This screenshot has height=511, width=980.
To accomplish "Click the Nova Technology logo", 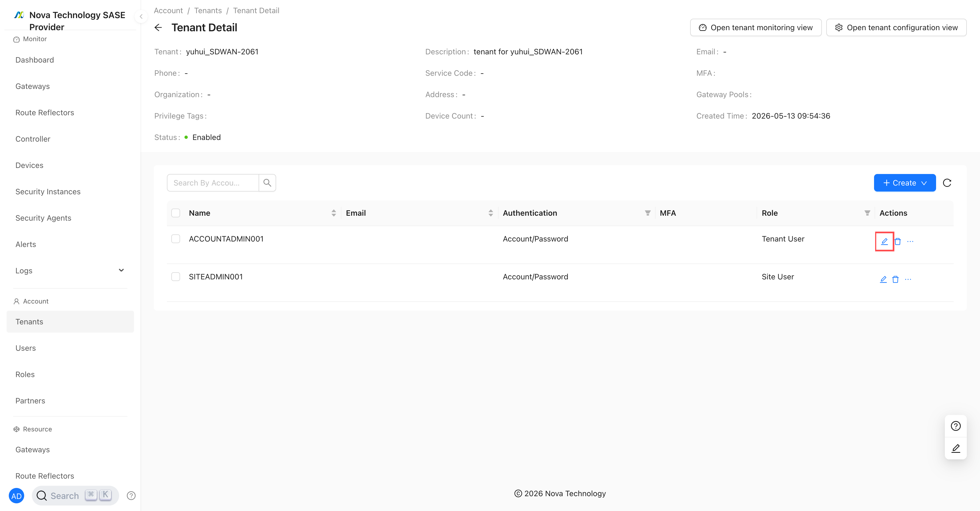I will tap(19, 15).
